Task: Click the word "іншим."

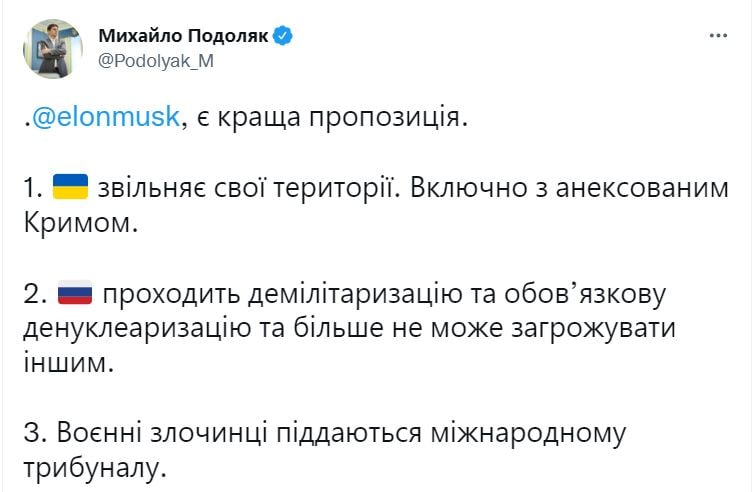Action: pos(67,364)
